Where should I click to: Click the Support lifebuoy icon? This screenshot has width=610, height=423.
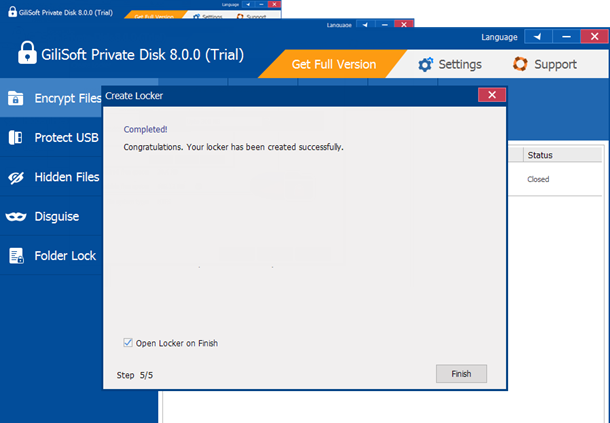[x=520, y=64]
